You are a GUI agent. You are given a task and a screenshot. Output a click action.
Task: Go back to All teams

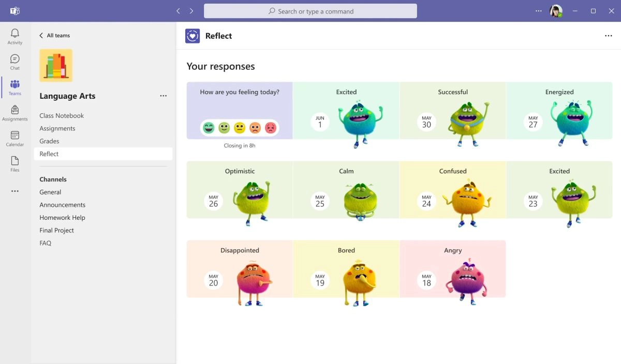[x=54, y=36]
